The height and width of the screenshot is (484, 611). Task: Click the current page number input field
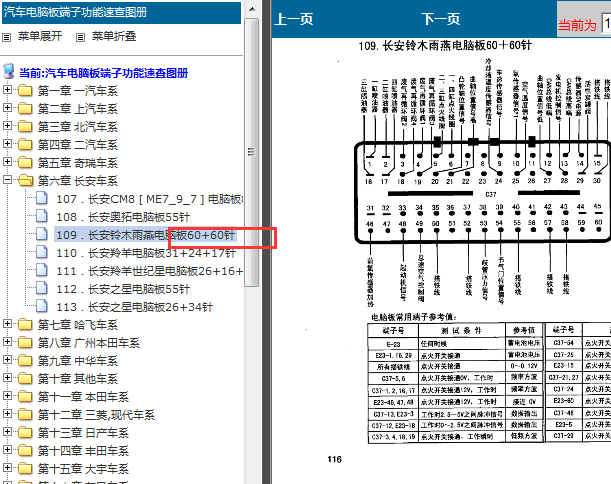pyautogui.click(x=606, y=24)
